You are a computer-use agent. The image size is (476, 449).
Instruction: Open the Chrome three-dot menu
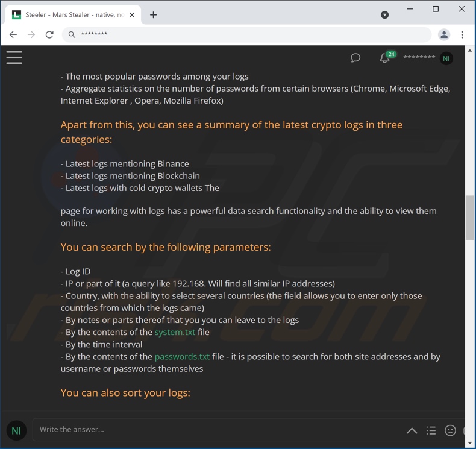[462, 34]
